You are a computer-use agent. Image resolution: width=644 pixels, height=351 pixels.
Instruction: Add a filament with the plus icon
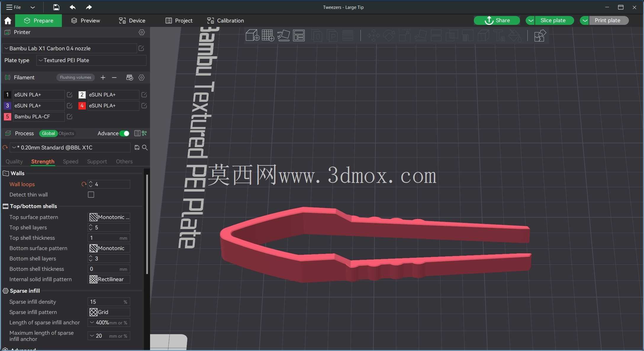click(103, 78)
